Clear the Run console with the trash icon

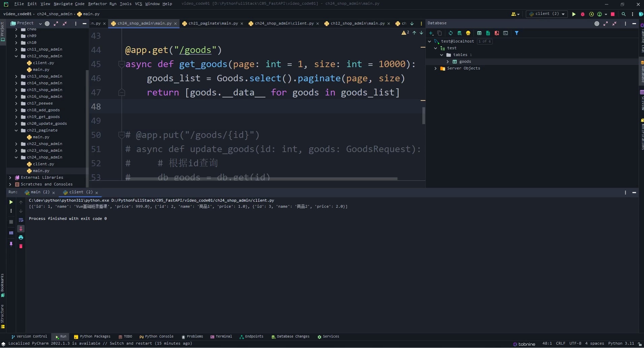[x=21, y=246]
